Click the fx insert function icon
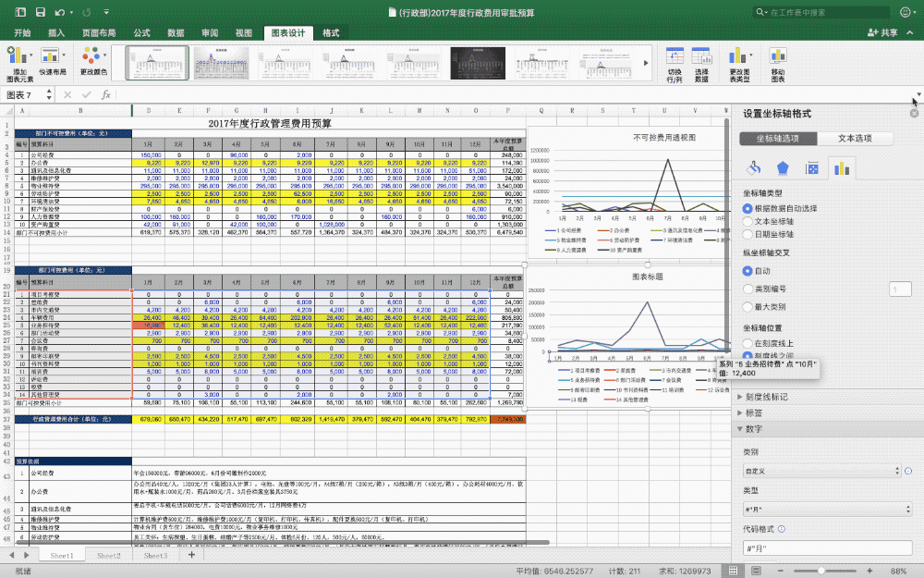Image resolution: width=924 pixels, height=578 pixels. pos(106,94)
